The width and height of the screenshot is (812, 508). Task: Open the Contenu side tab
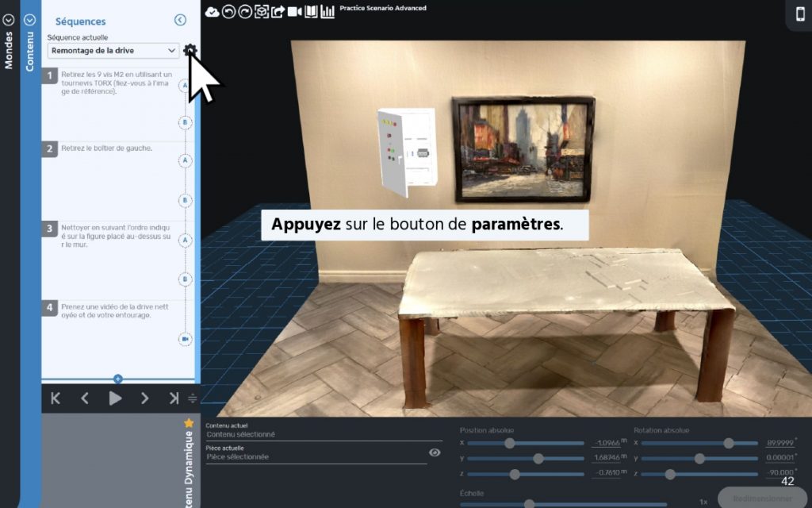(x=29, y=52)
